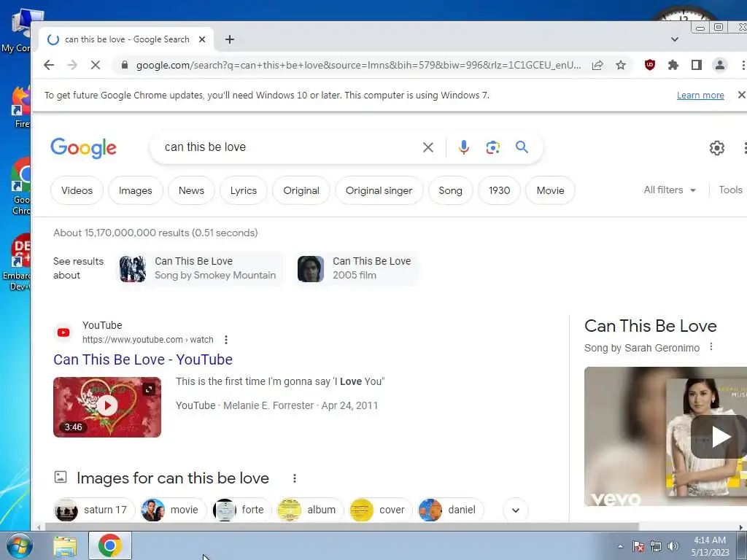Toggle the browser side panel
This screenshot has width=747, height=560.
point(697,65)
